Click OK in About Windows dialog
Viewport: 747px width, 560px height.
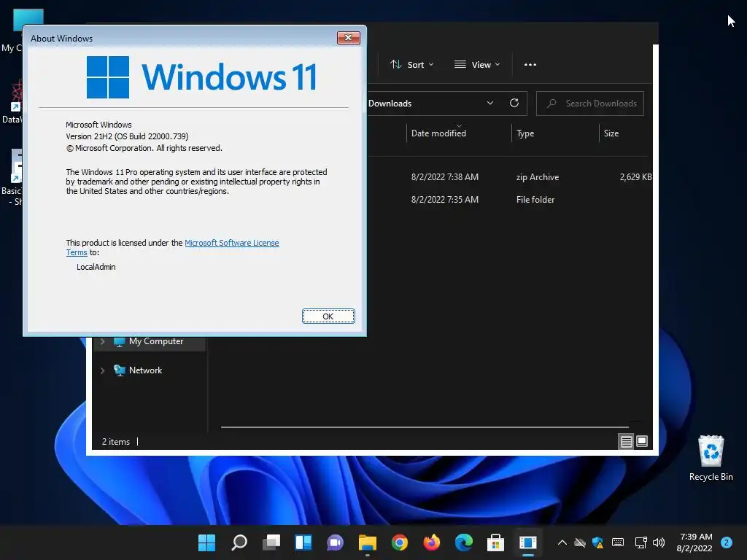pos(328,316)
